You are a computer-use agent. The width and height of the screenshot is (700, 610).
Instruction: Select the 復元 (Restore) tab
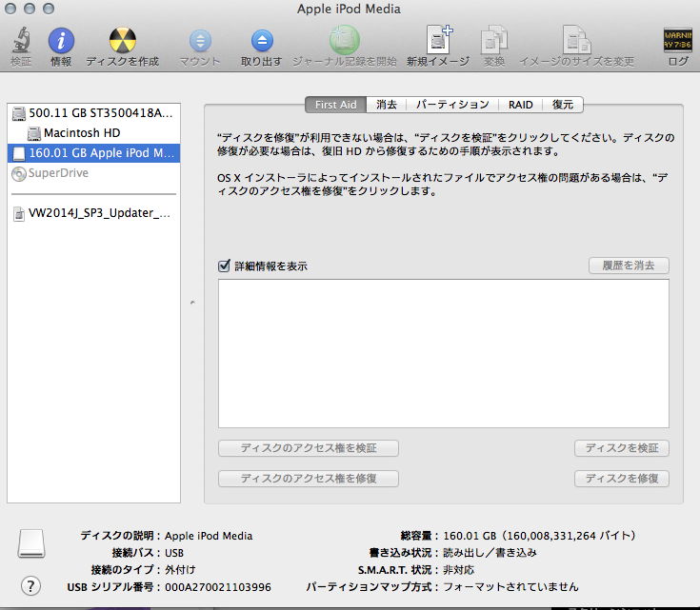tap(563, 105)
